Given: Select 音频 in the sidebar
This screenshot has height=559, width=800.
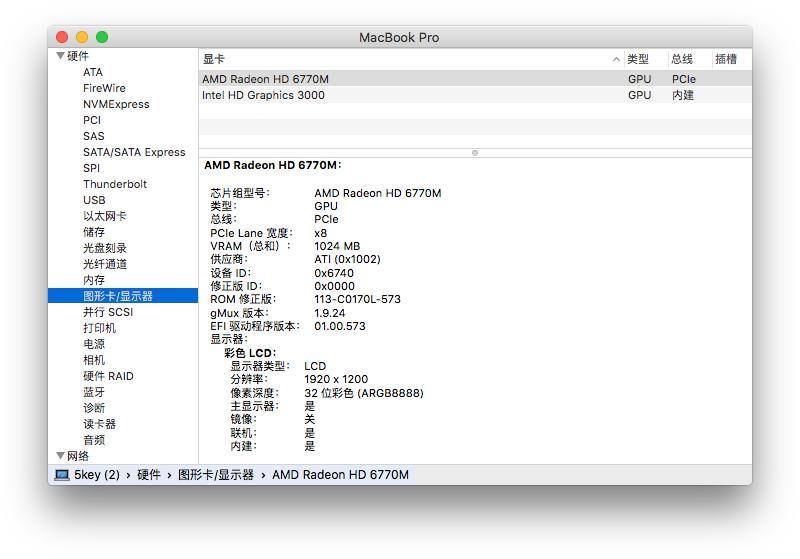Looking at the screenshot, I should (x=94, y=440).
